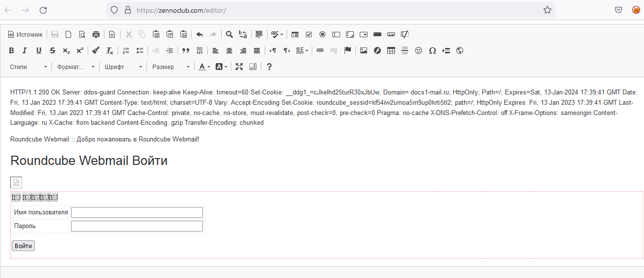Open the Smiley picker icon

pos(419,50)
